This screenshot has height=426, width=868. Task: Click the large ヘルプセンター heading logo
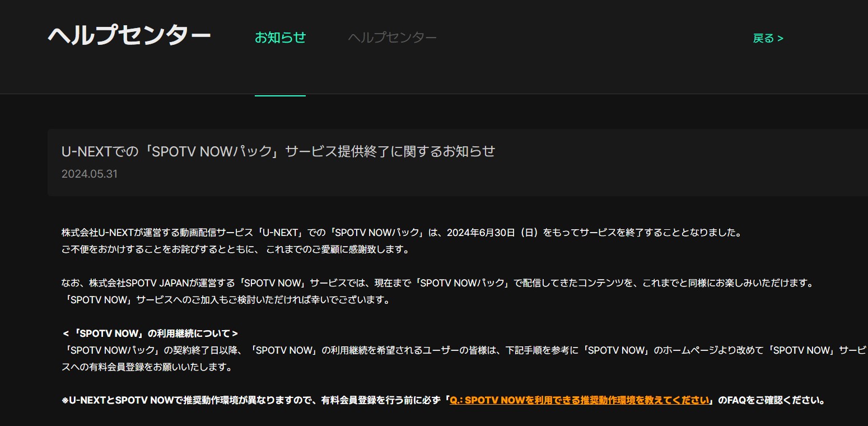point(129,35)
